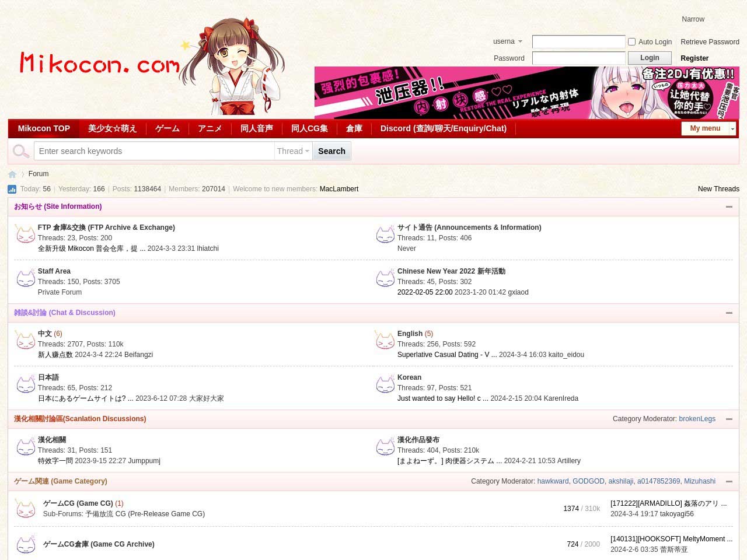Viewport: 747px width, 560px height.
Task: Click the home icon in the breadcrumb
Action: (x=12, y=174)
